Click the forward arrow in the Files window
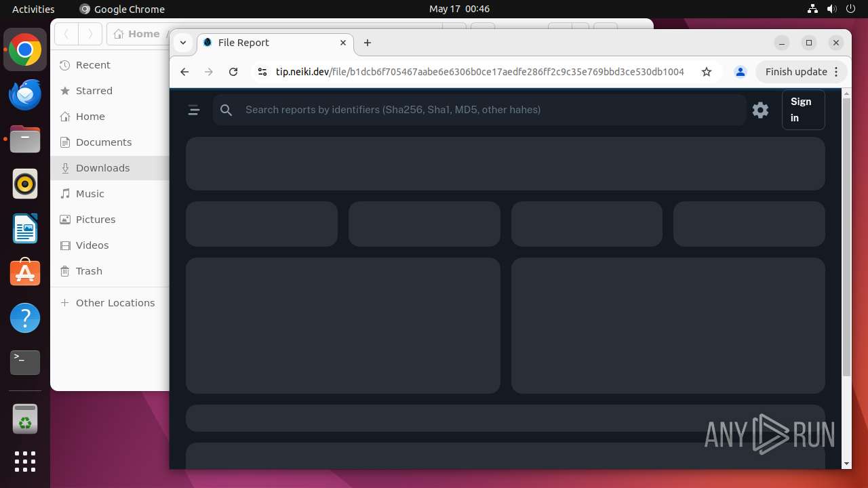868x488 pixels. click(90, 34)
